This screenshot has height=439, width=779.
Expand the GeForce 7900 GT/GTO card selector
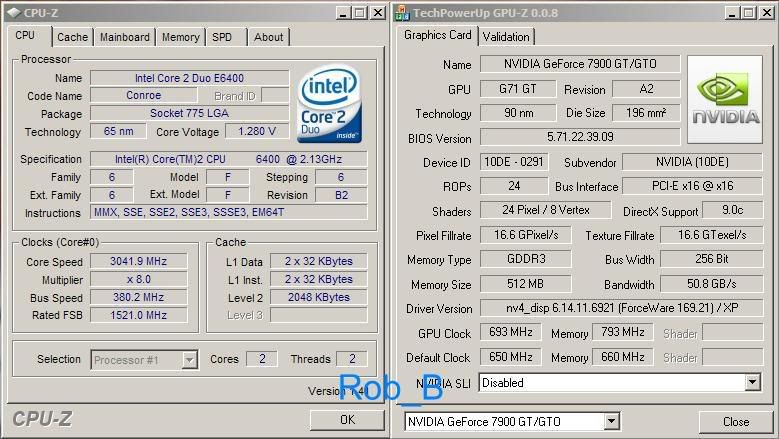click(x=611, y=422)
